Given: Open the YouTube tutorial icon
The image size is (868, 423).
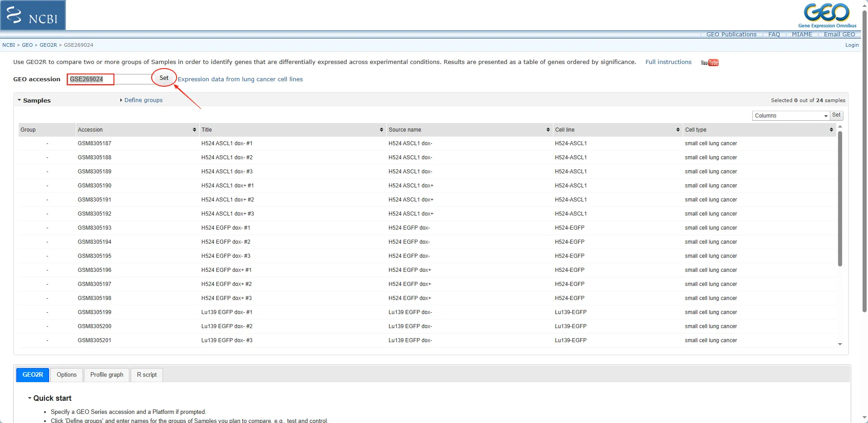Looking at the screenshot, I should [710, 63].
